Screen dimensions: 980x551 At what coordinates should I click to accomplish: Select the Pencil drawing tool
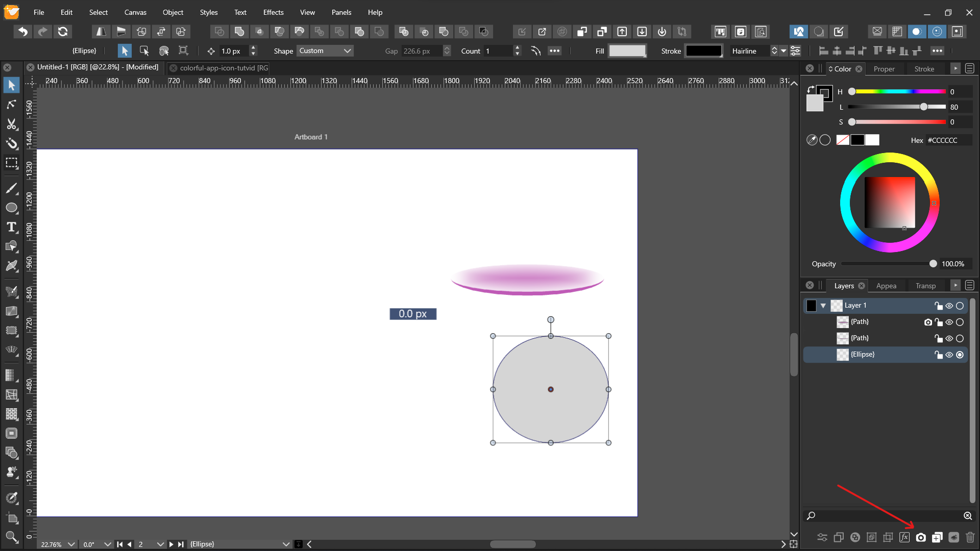click(11, 188)
